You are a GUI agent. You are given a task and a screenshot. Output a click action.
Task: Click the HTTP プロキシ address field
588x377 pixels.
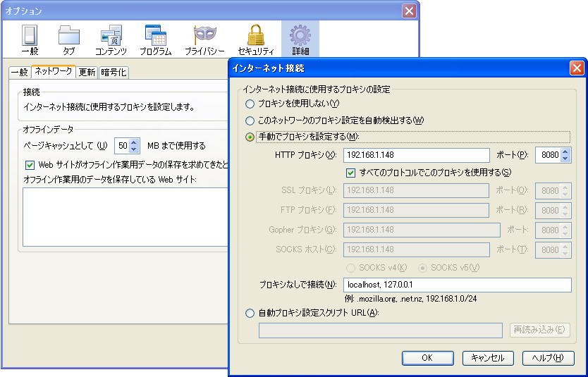(416, 155)
